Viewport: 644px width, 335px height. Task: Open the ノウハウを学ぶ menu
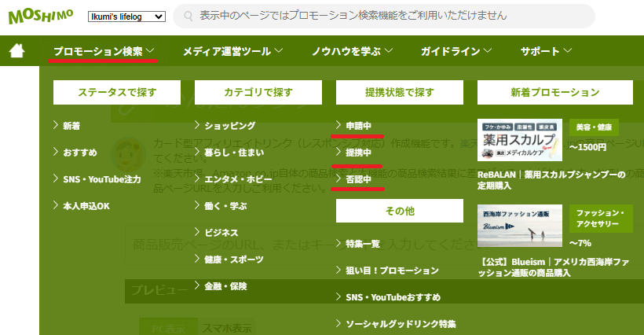coord(352,51)
